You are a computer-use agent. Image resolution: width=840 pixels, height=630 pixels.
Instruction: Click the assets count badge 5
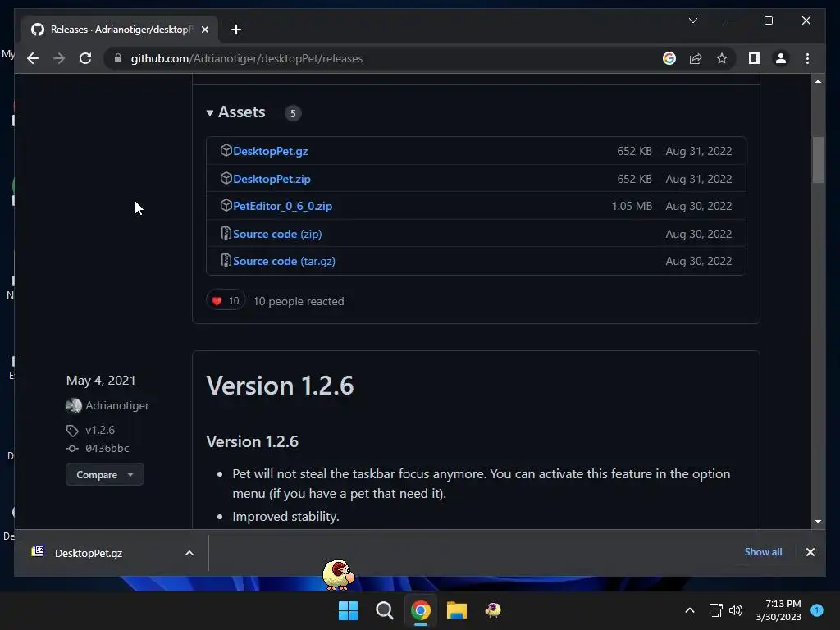click(x=293, y=113)
